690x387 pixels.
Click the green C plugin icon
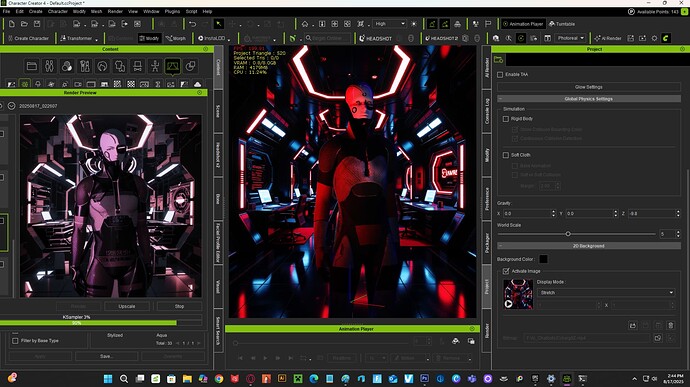tap(666, 38)
